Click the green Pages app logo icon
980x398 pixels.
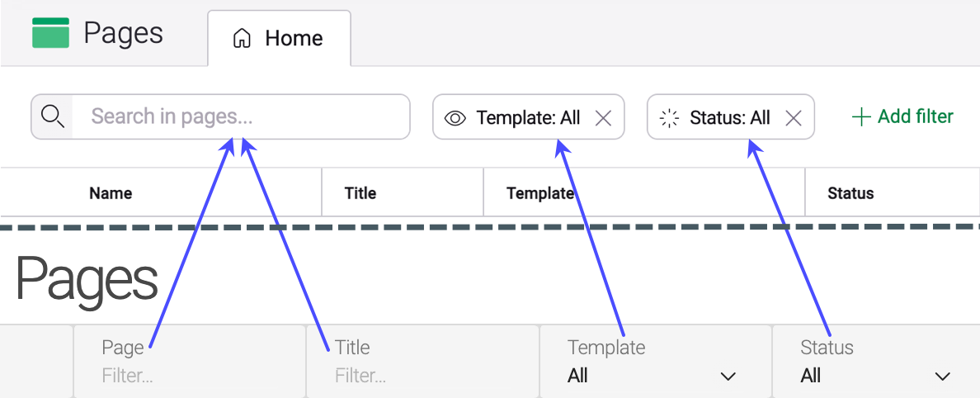coord(50,33)
